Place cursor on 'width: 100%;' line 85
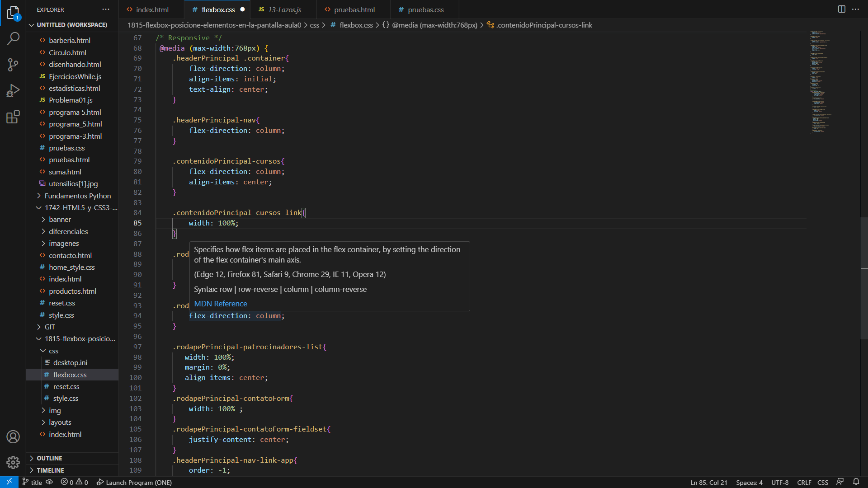This screenshot has height=488, width=868. coord(213,223)
